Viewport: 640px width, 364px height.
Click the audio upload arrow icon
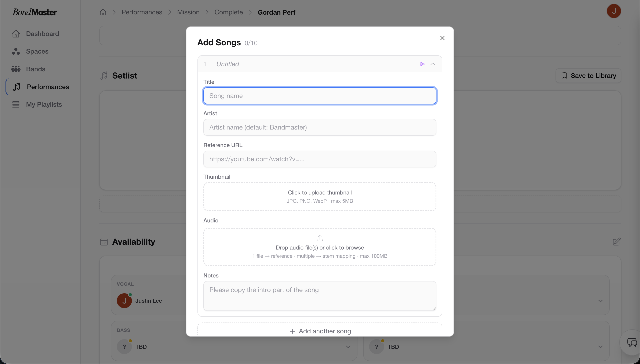click(320, 238)
